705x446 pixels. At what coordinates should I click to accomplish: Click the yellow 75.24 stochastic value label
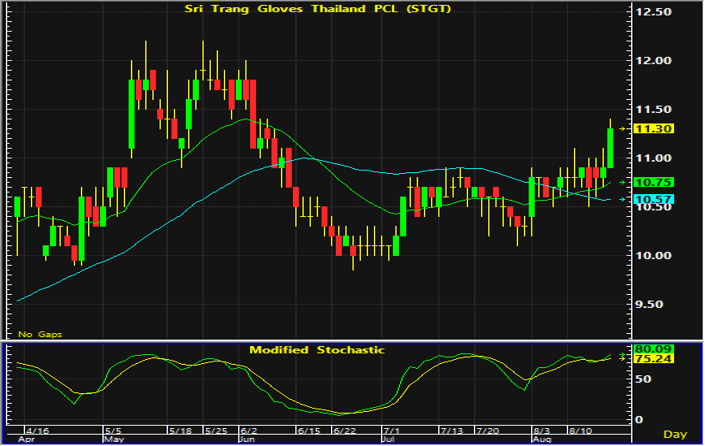[x=653, y=359]
